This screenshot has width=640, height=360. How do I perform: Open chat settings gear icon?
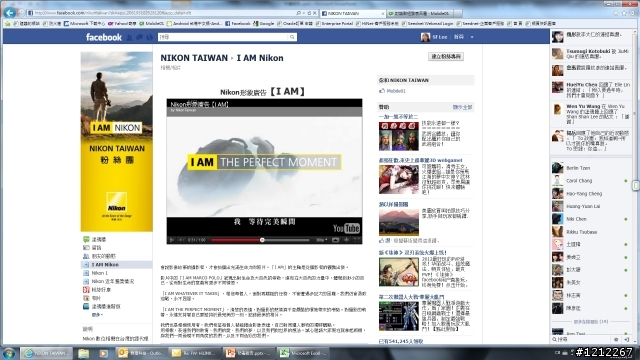[x=616, y=339]
